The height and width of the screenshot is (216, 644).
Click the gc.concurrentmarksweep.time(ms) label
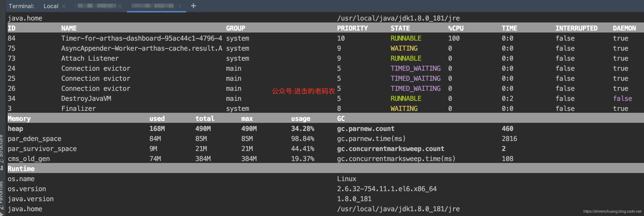(x=396, y=159)
